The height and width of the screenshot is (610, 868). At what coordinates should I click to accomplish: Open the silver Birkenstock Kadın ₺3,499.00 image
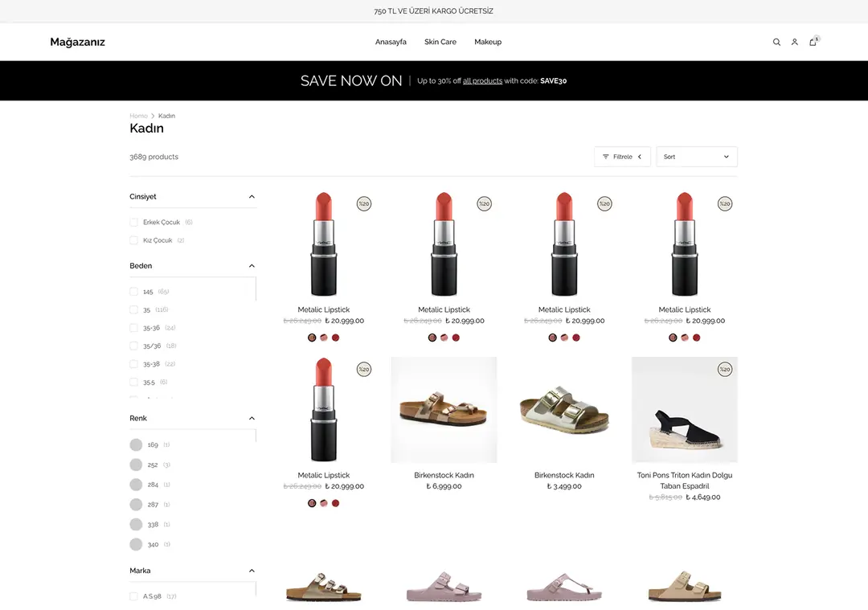click(x=564, y=410)
